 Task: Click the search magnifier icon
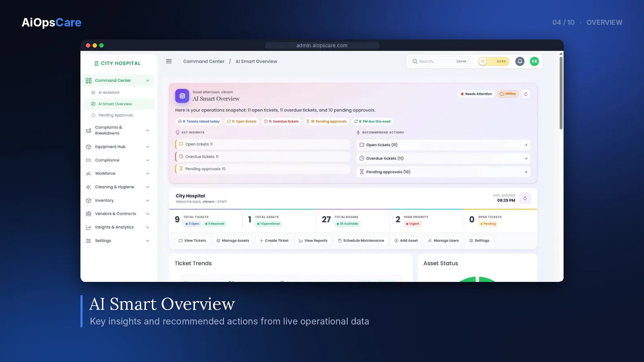click(415, 62)
